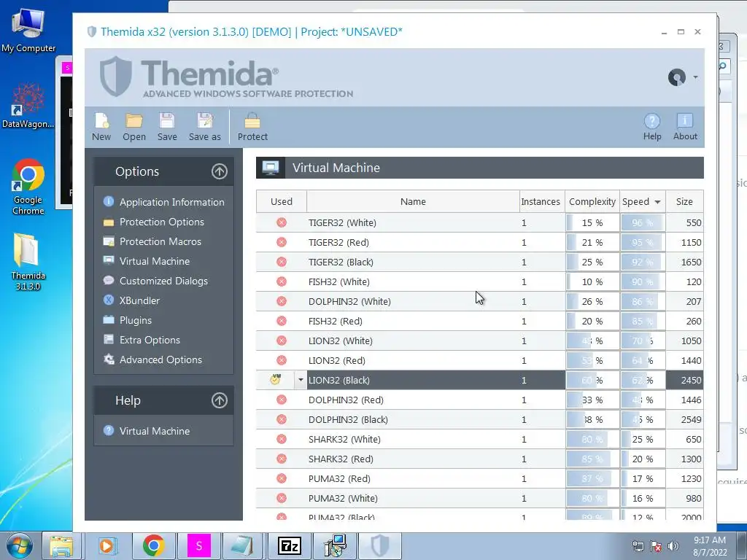Open the About info icon
This screenshot has height=560, width=747.
(x=684, y=121)
